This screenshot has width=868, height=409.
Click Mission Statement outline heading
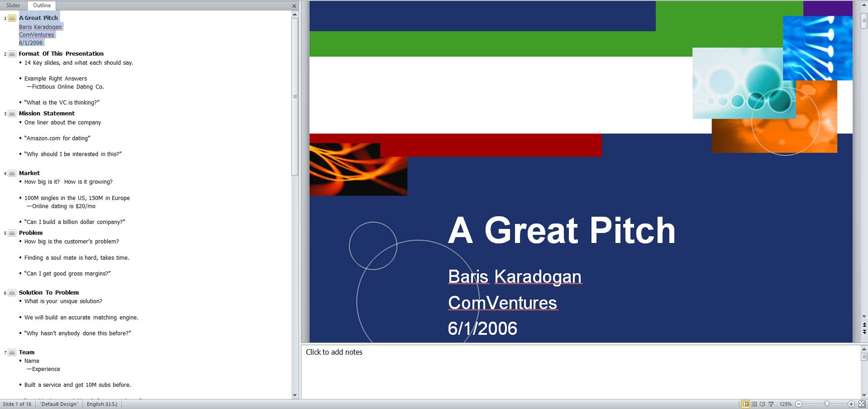[x=47, y=114]
